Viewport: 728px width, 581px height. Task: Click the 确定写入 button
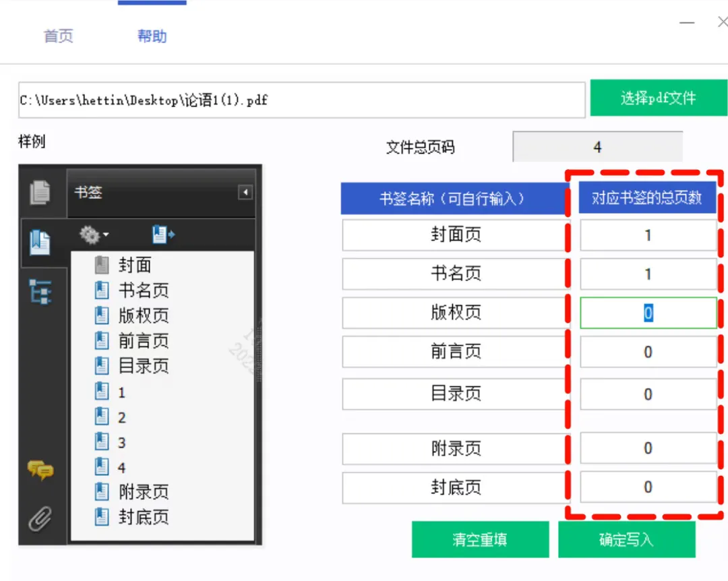[x=626, y=540]
